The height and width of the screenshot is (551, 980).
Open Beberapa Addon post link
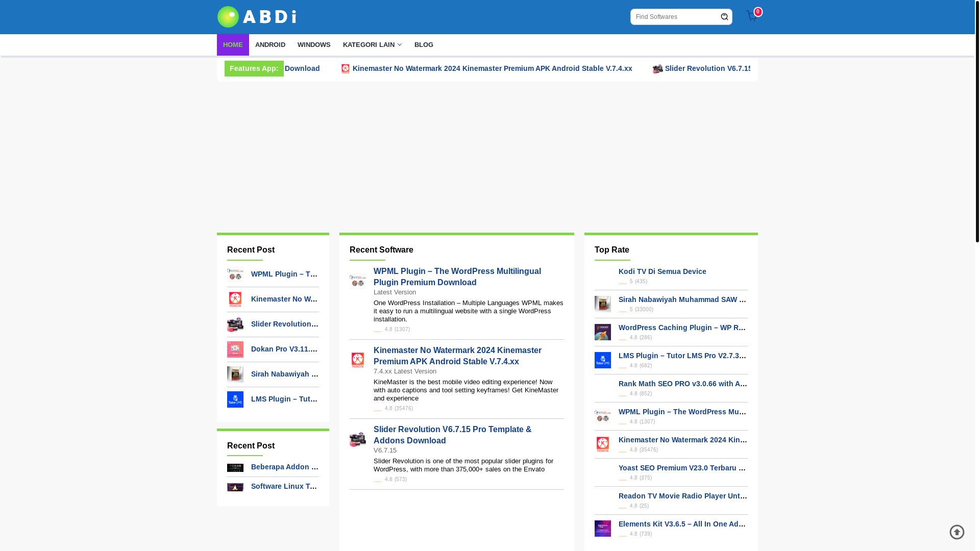pos(285,467)
